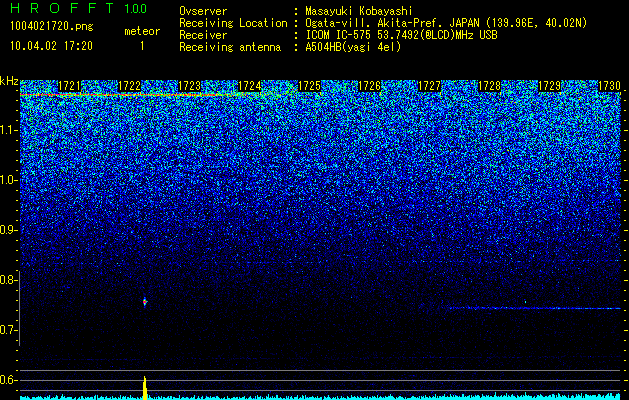The width and height of the screenshot is (629, 400).
Task: Click the date stamp 10.04.02 17:20
Action: (51, 46)
